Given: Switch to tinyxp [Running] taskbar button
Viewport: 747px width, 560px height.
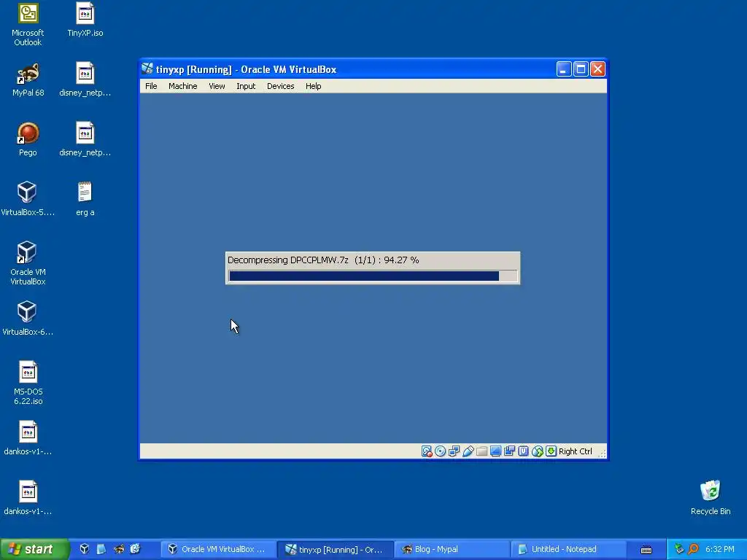Looking at the screenshot, I should click(x=336, y=549).
